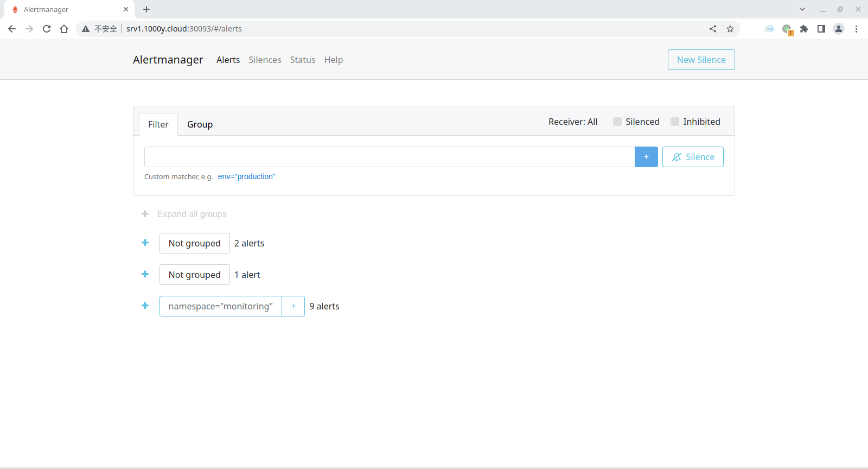Focus the custom matcher filter input

[x=390, y=157]
